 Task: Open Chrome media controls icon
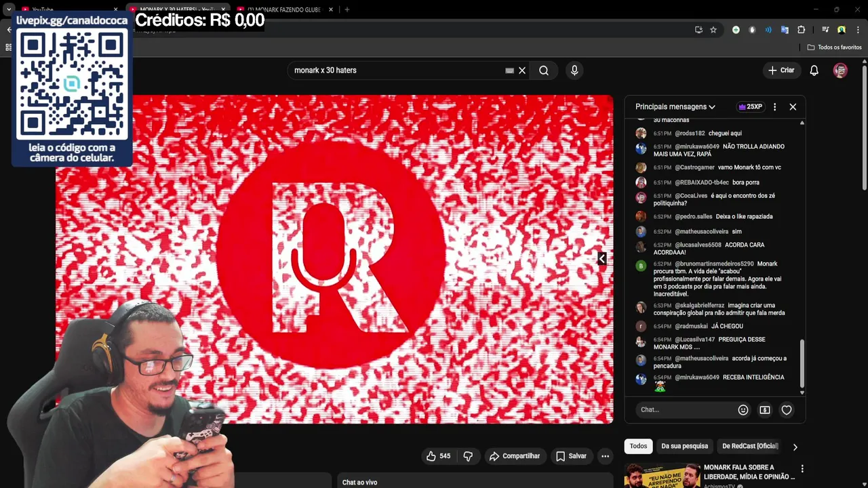pyautogui.click(x=825, y=30)
